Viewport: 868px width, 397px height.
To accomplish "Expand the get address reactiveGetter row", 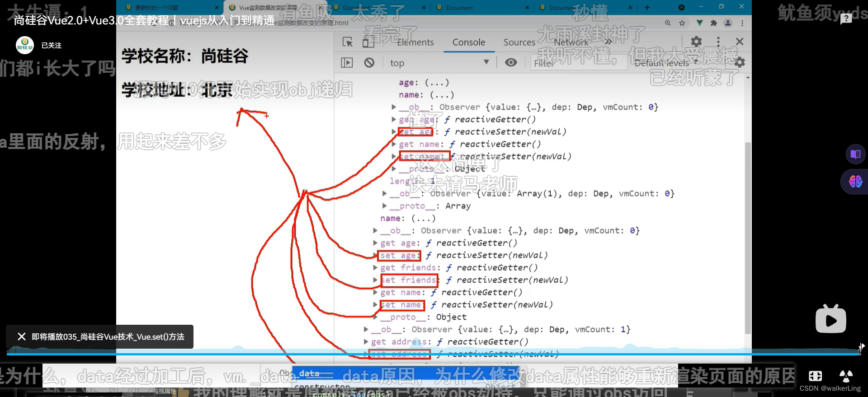I will pos(366,342).
